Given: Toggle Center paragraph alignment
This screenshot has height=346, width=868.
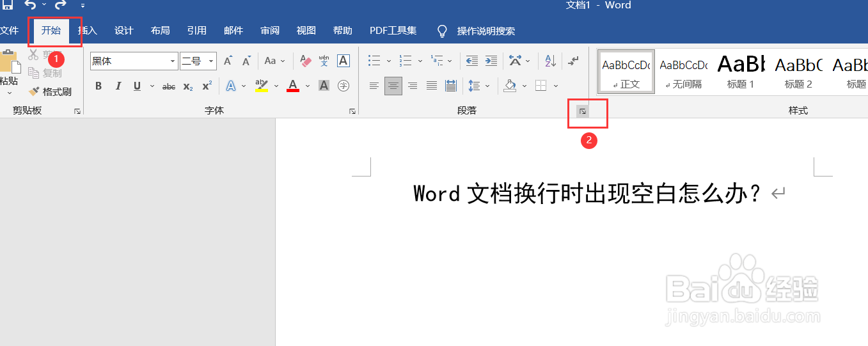Looking at the screenshot, I should [x=393, y=86].
